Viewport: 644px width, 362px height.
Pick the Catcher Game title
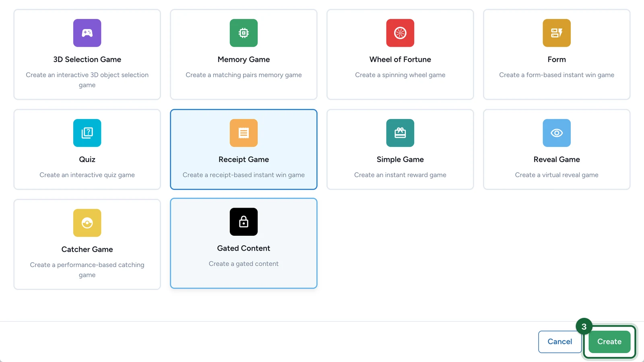[x=87, y=249]
